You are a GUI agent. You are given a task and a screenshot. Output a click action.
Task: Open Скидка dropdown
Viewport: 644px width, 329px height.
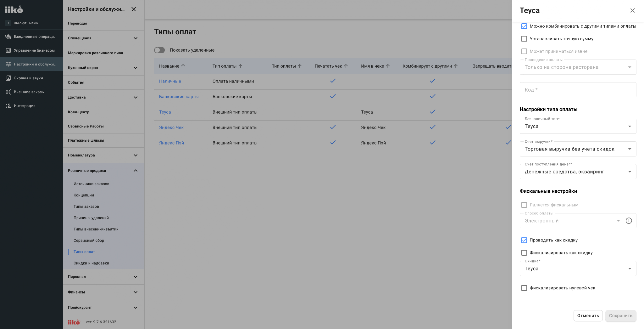pos(578,269)
